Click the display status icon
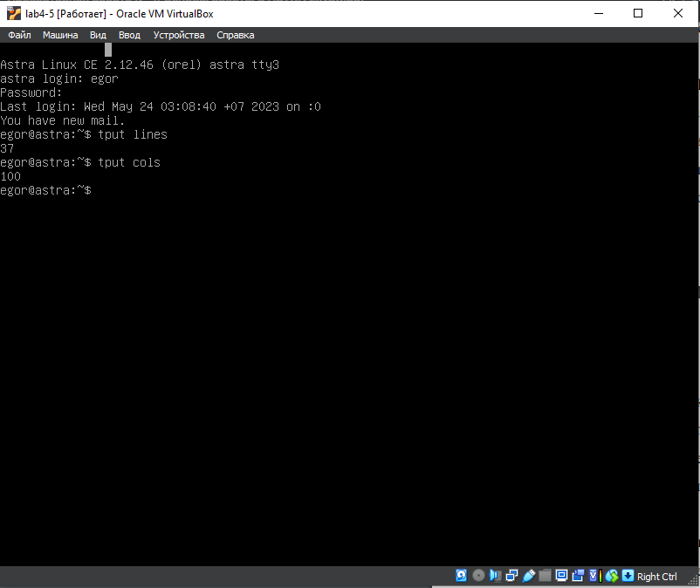This screenshot has width=700, height=588. [x=561, y=576]
